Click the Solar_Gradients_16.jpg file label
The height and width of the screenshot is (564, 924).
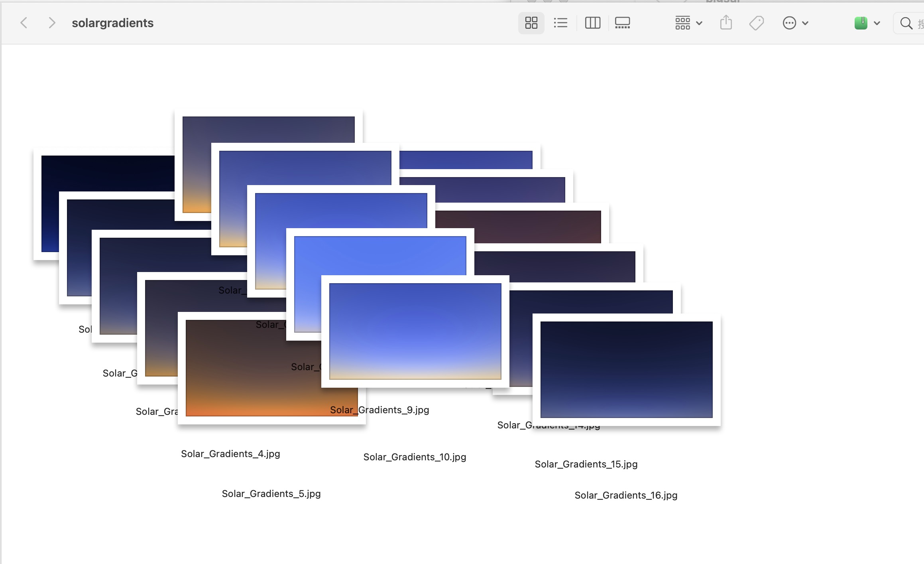(626, 495)
